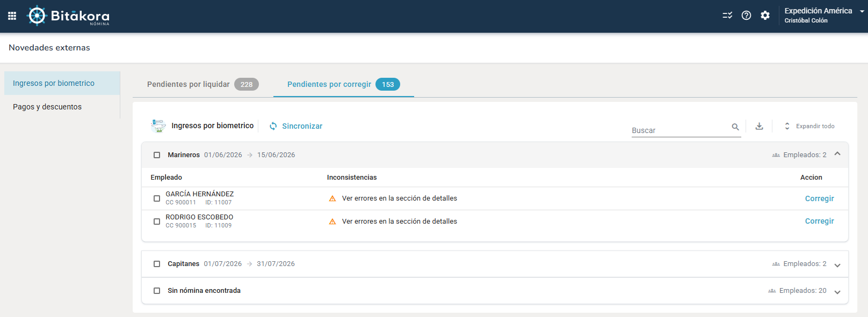Screen dimensions: 868x317
Task: Open the checklist tasks icon
Action: 727,16
